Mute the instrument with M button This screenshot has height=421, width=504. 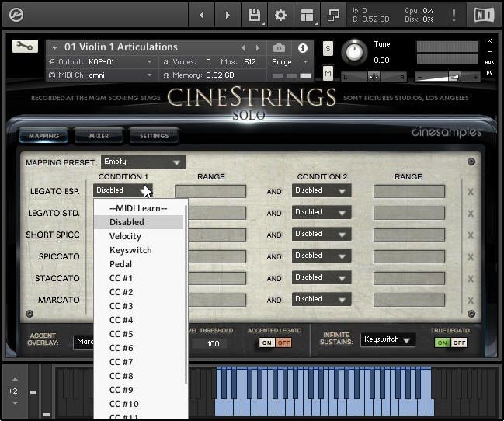tap(328, 74)
